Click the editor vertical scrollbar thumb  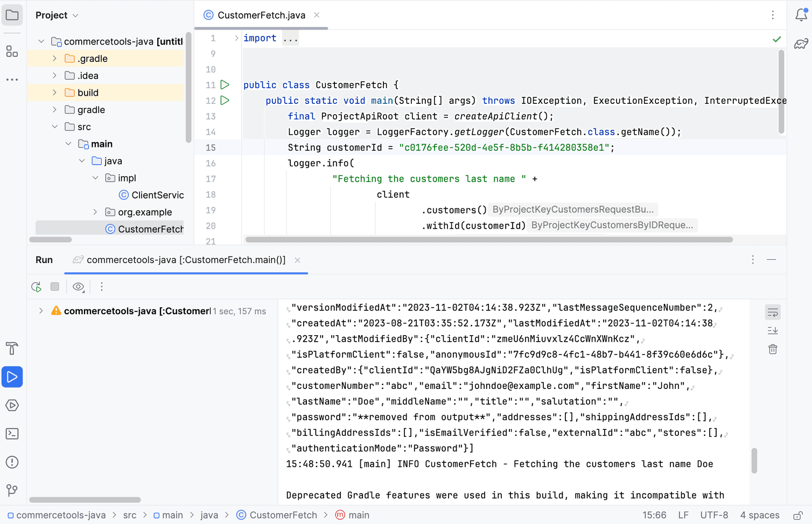pos(781,92)
